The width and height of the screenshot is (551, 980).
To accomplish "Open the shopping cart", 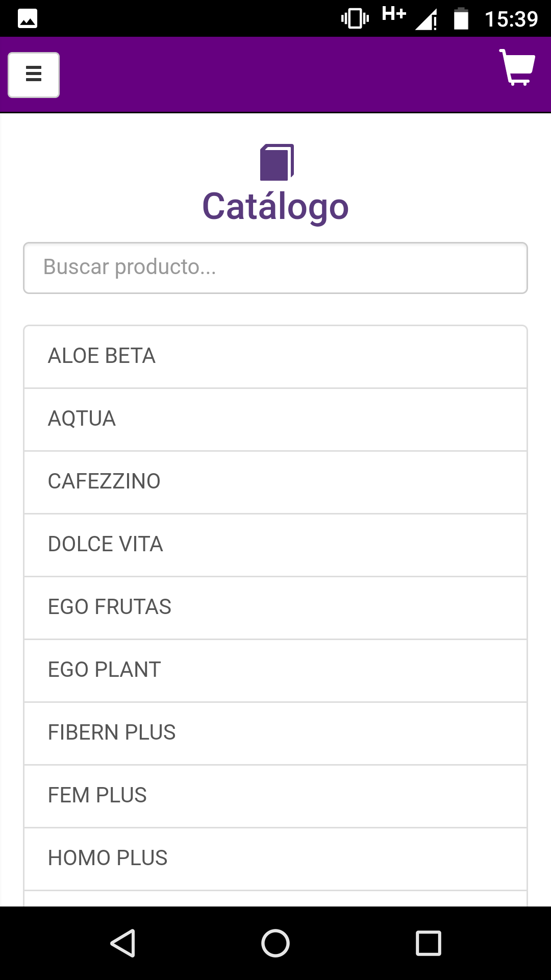I will pyautogui.click(x=517, y=67).
